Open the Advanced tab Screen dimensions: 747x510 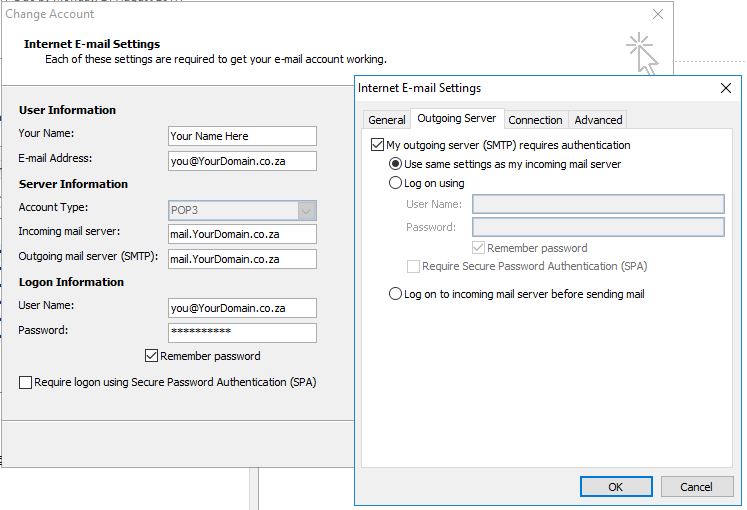click(598, 120)
